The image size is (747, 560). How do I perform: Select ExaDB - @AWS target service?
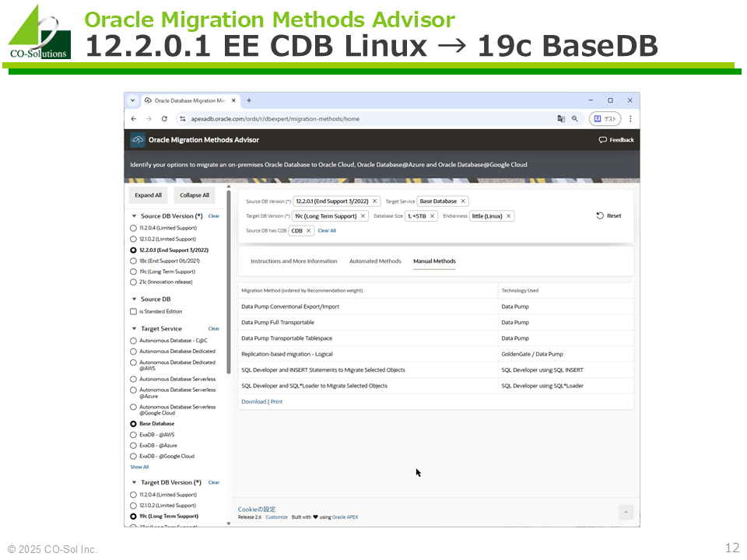tap(133, 435)
